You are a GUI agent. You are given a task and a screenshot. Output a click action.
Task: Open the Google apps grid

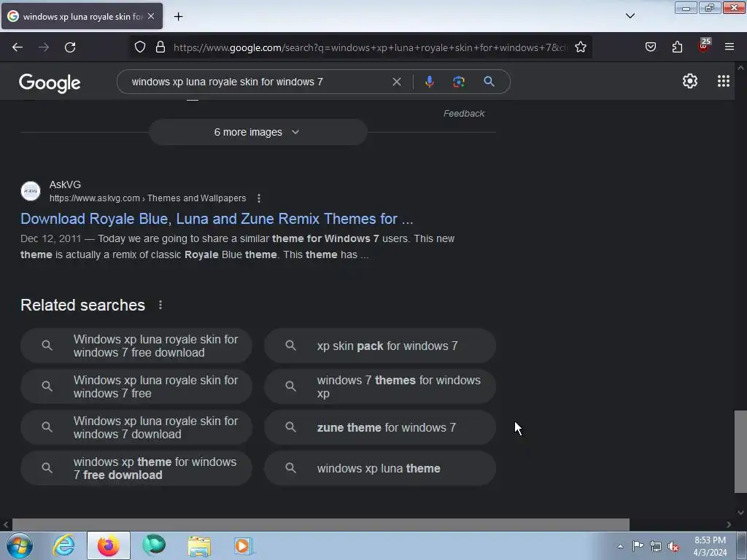723,81
